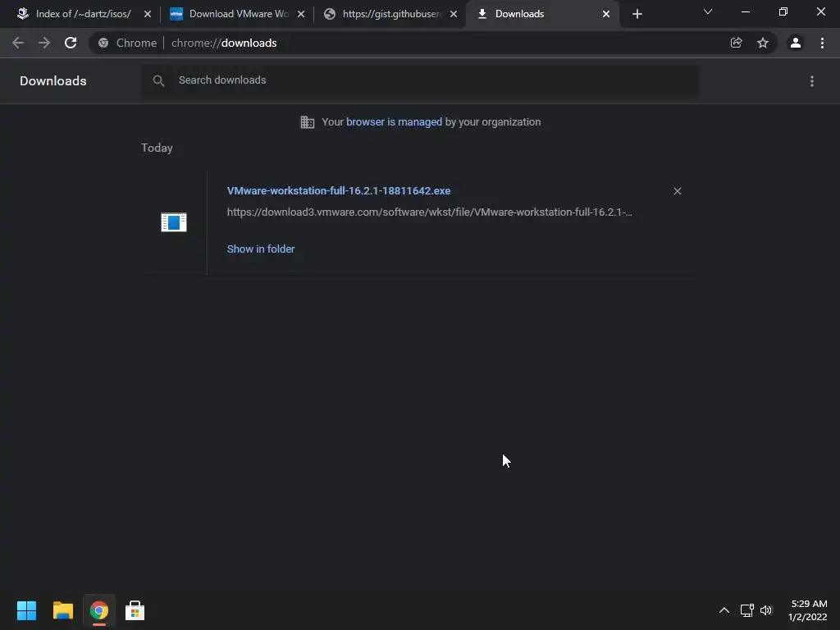The height and width of the screenshot is (630, 840).
Task: Click the Today date heading
Action: point(157,148)
